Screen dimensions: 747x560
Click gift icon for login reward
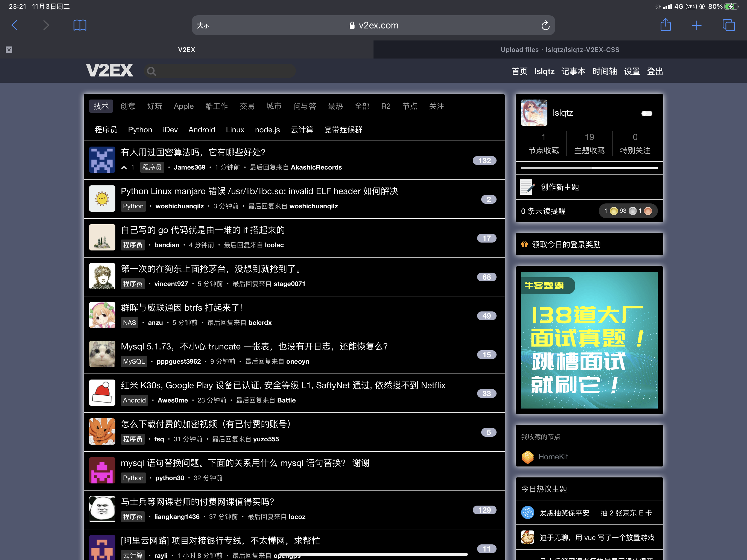[524, 244]
